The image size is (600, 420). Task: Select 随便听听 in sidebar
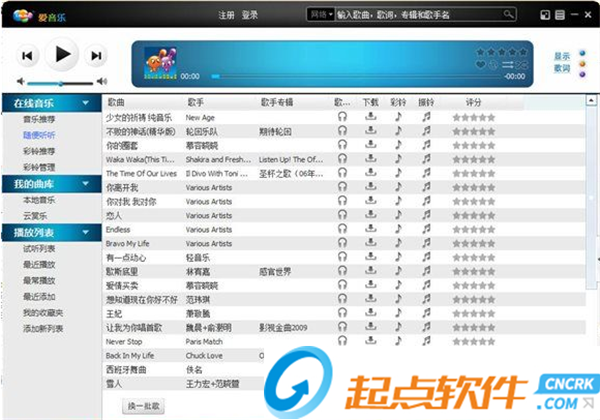coord(39,135)
